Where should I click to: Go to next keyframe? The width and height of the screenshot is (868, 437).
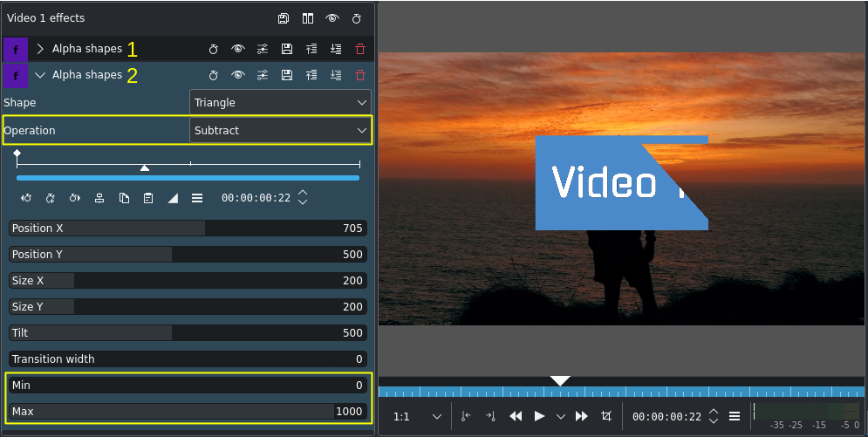pyautogui.click(x=75, y=198)
